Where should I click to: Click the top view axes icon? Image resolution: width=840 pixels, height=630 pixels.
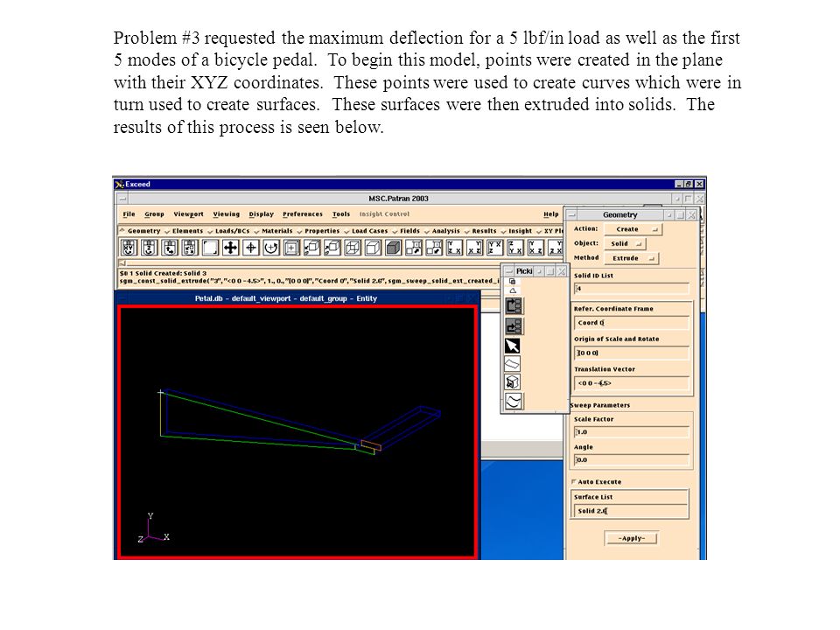pos(495,248)
